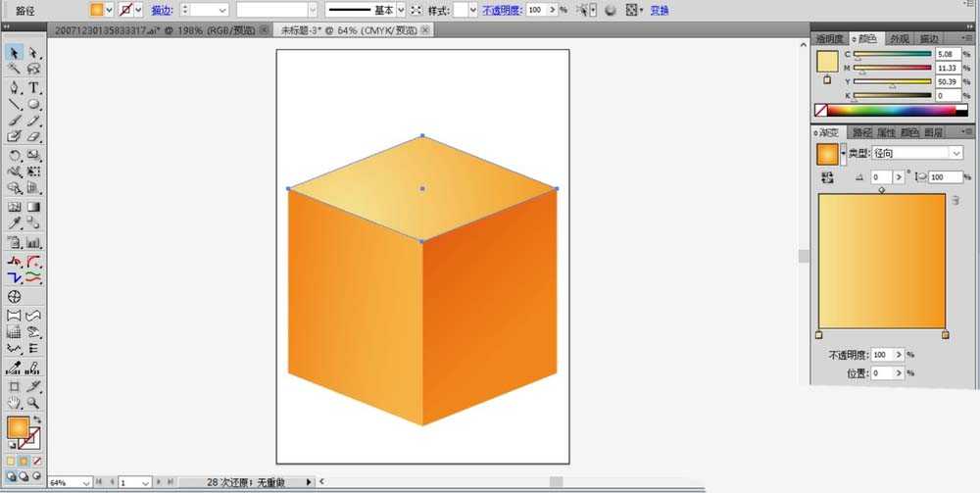Select the Blend tool

click(33, 223)
